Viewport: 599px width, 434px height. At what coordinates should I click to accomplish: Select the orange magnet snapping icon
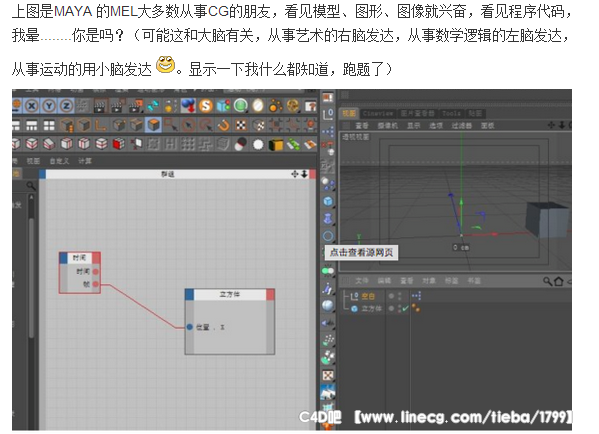click(x=223, y=125)
